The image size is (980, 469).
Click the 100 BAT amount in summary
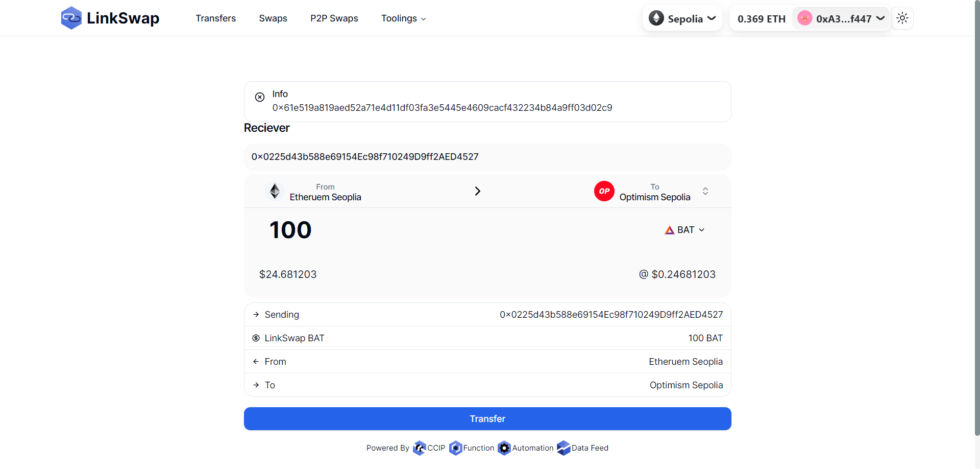coord(705,338)
